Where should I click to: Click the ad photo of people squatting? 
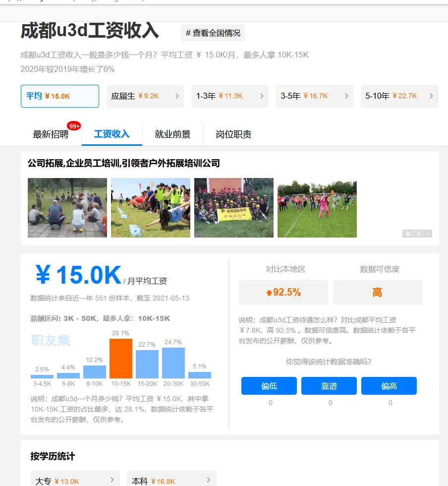(67, 208)
